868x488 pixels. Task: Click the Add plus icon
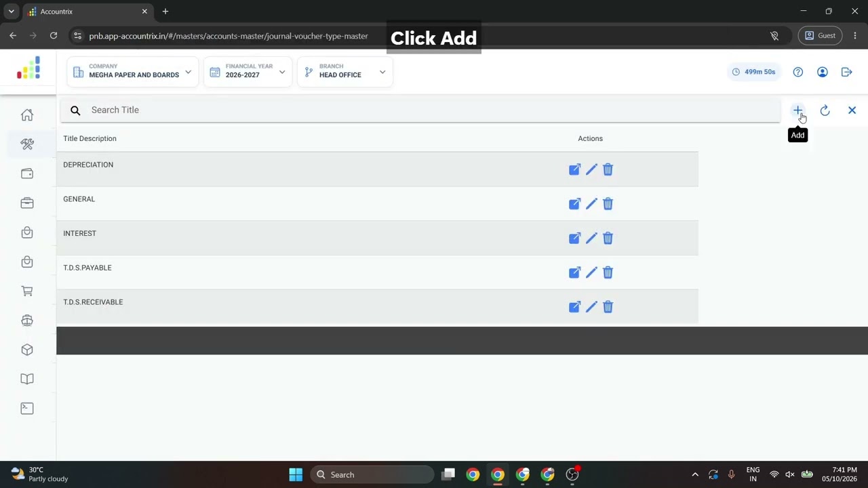tap(797, 110)
